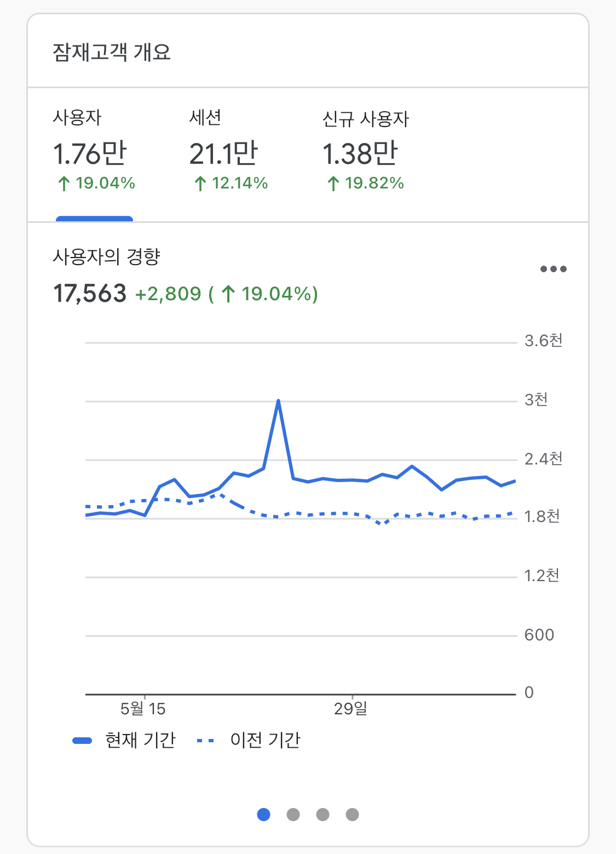Open the three-dot more options menu
Viewport: 616px width, 854px height.
click(x=553, y=269)
